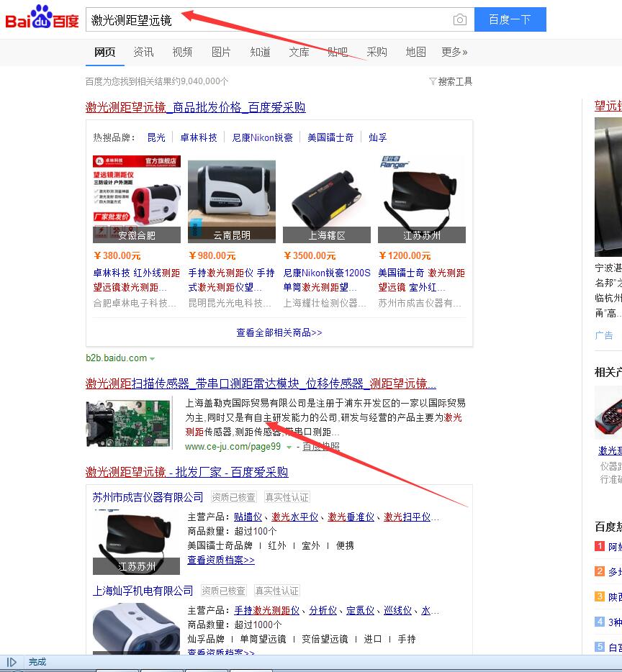Image resolution: width=622 pixels, height=672 pixels.
Task: Click the ￥380.00元 price
Action: pyautogui.click(x=117, y=256)
